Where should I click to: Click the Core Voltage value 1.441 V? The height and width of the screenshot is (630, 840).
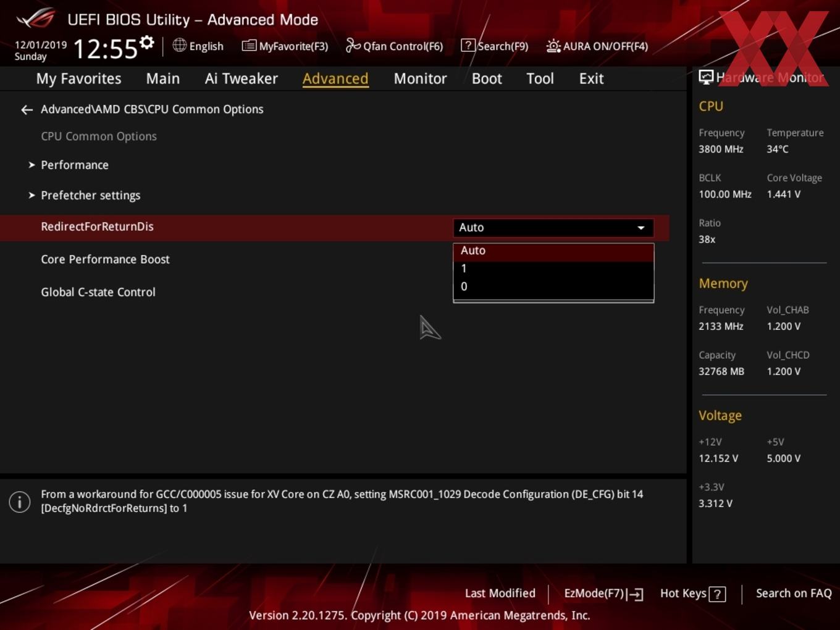(784, 195)
